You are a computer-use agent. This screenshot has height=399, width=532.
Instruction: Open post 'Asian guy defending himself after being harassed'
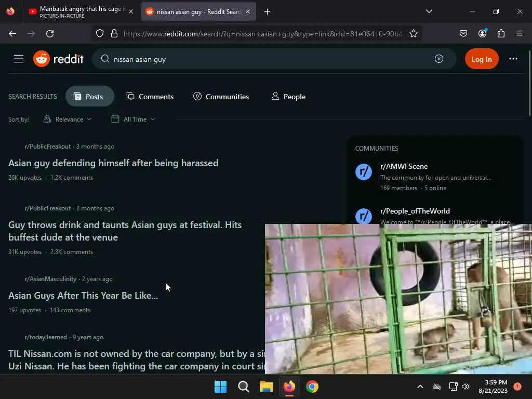click(113, 163)
